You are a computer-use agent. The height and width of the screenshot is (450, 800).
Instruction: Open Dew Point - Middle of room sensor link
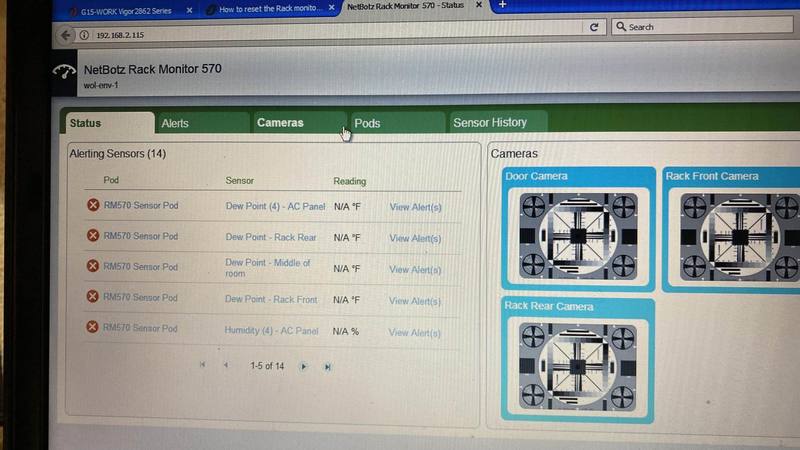coord(267,268)
